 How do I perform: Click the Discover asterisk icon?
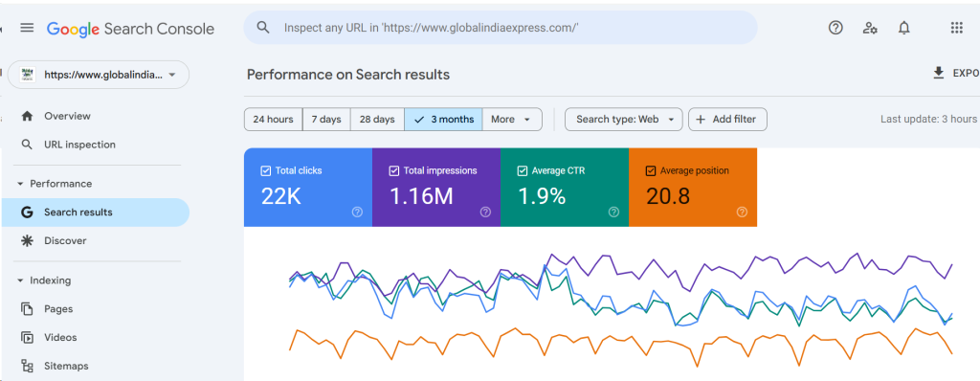click(27, 241)
